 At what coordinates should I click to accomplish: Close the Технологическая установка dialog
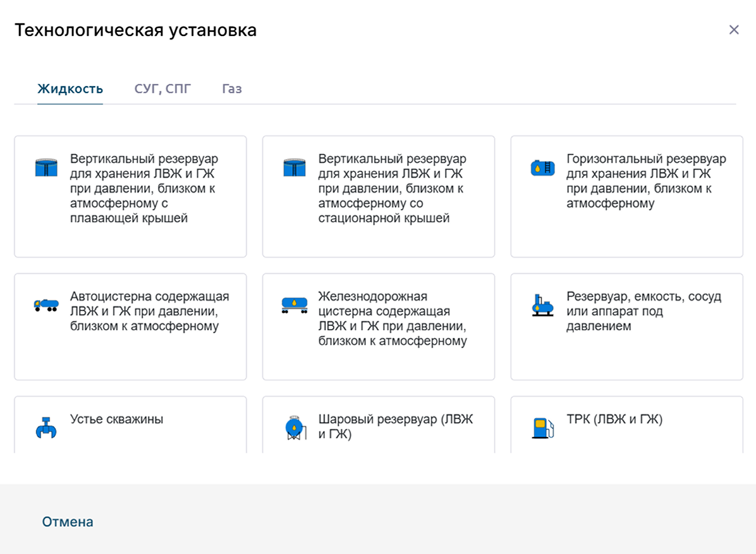pyautogui.click(x=734, y=30)
